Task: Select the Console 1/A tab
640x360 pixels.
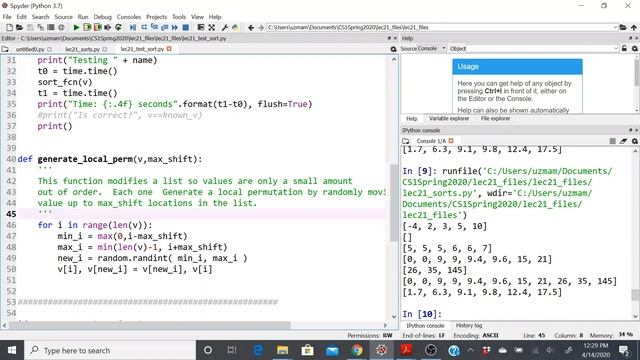Action: 431,141
